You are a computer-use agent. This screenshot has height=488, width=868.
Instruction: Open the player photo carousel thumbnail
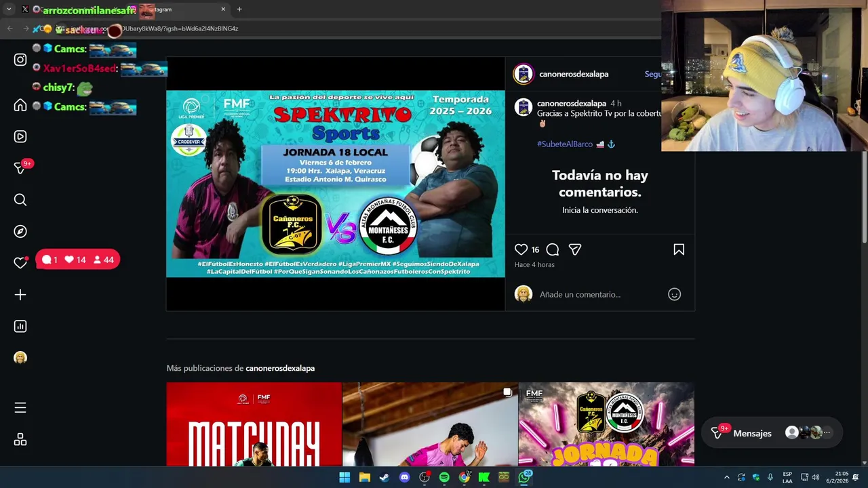430,424
